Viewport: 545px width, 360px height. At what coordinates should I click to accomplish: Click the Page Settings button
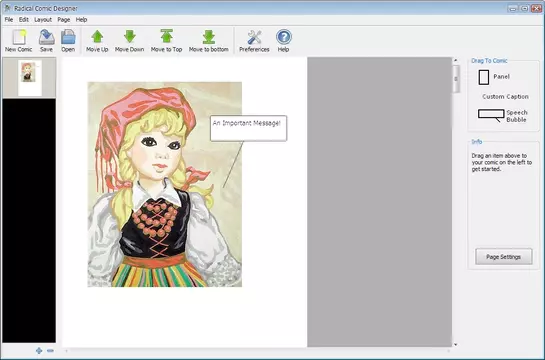point(504,257)
